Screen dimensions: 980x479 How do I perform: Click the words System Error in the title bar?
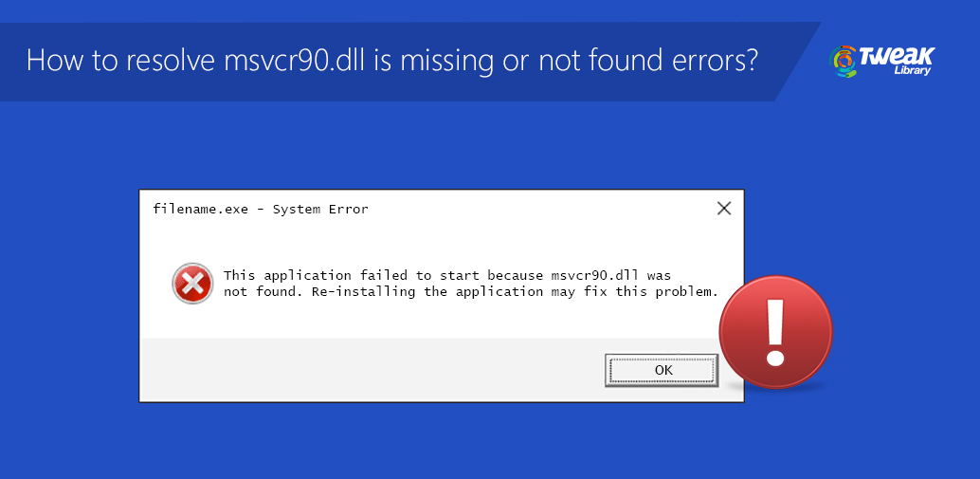[320, 209]
